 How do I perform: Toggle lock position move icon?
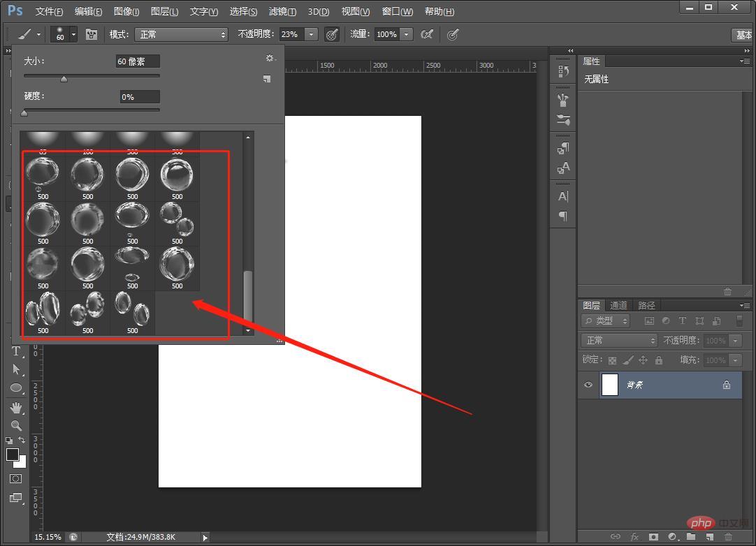[644, 360]
